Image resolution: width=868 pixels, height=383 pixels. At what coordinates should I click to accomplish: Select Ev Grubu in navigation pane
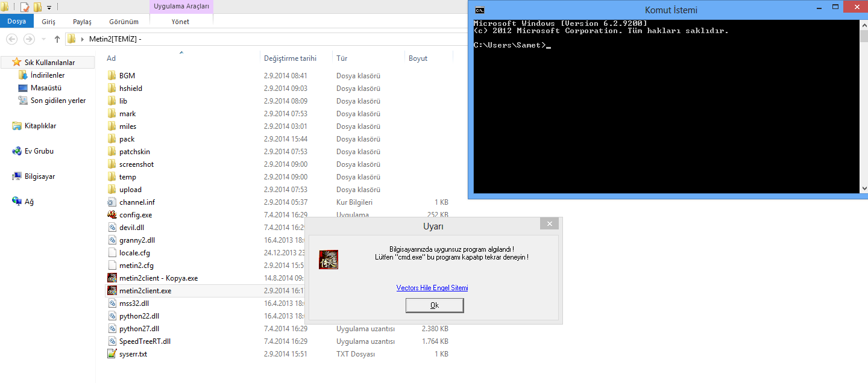(39, 151)
